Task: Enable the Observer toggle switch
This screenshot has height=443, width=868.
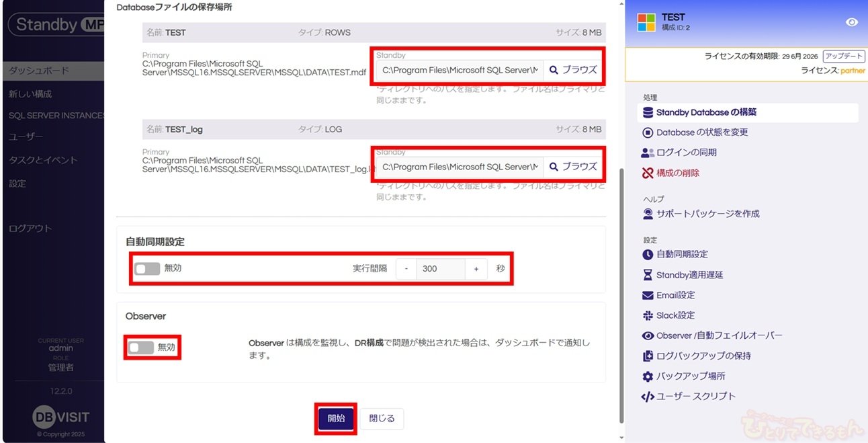Action: [141, 348]
